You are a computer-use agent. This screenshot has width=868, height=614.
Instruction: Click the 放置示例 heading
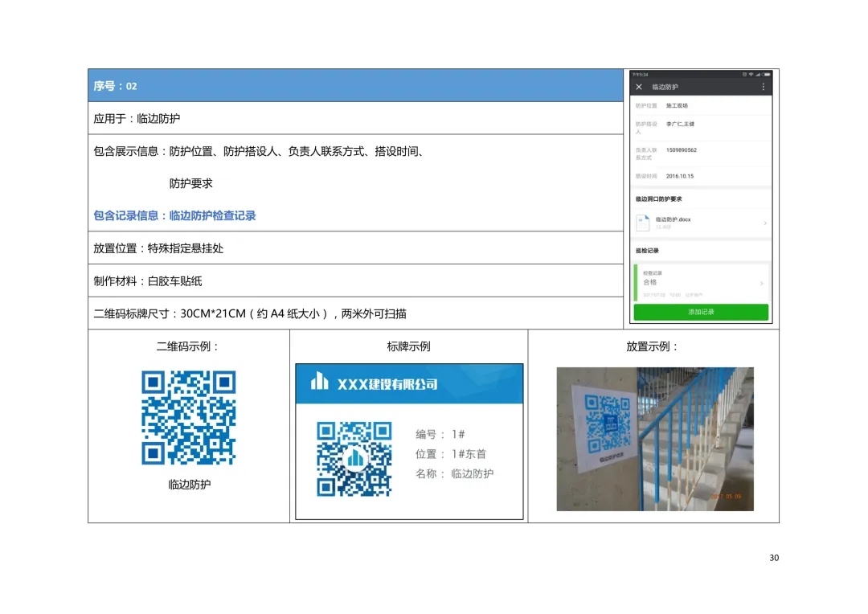pyautogui.click(x=652, y=346)
